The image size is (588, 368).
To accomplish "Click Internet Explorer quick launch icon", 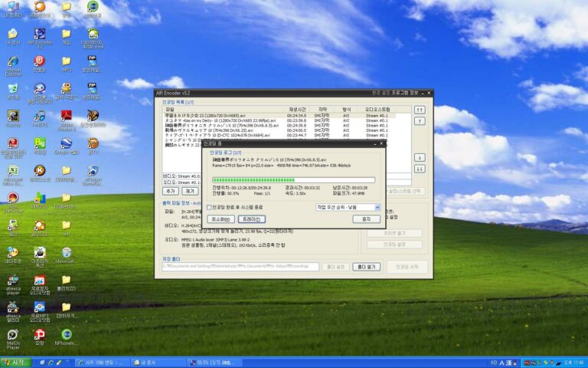I will (x=51, y=363).
